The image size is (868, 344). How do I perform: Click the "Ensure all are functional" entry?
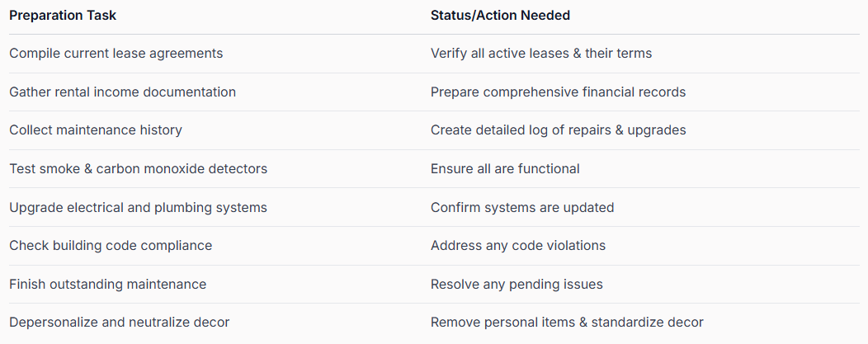coord(505,168)
